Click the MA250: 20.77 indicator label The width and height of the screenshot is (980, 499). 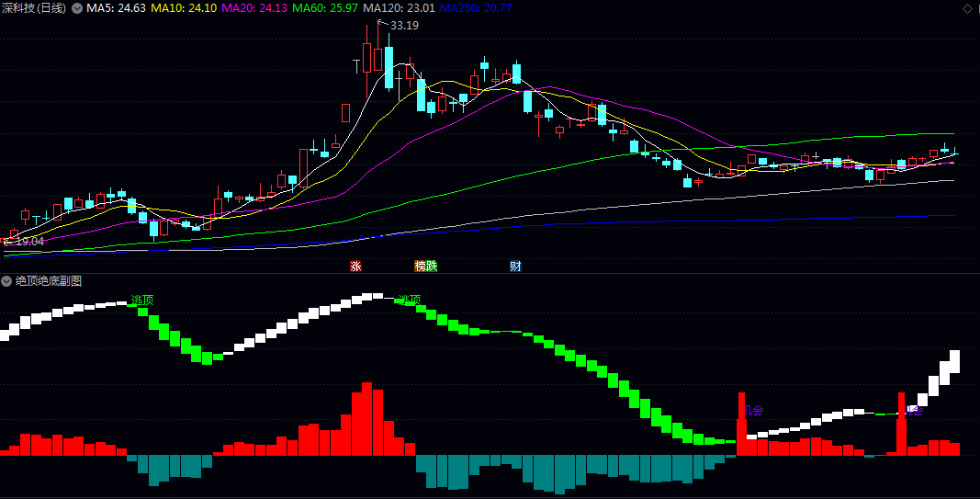coord(476,8)
